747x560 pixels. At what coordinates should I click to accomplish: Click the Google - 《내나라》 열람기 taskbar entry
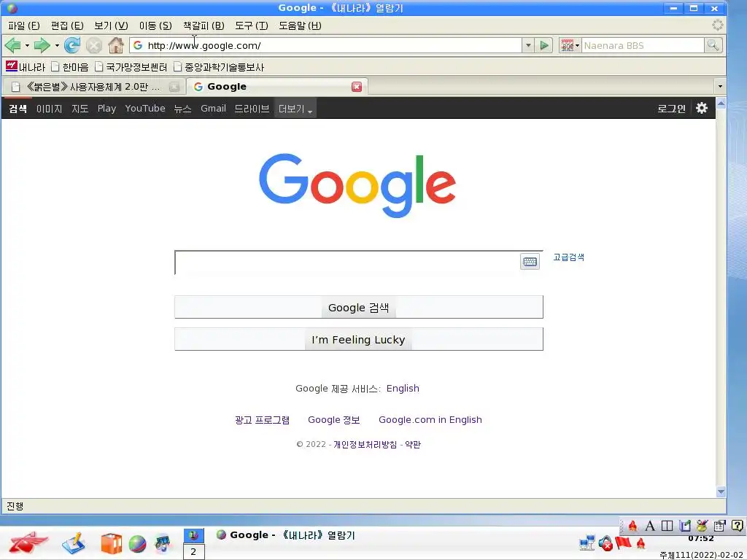286,534
